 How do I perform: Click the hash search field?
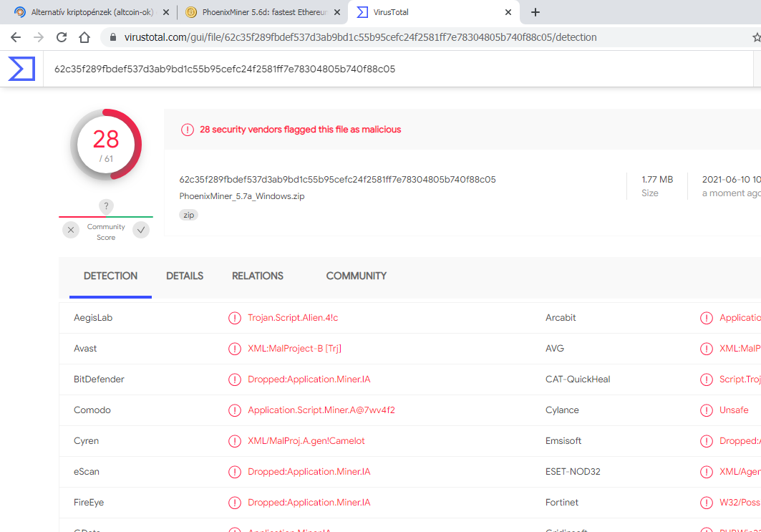398,69
